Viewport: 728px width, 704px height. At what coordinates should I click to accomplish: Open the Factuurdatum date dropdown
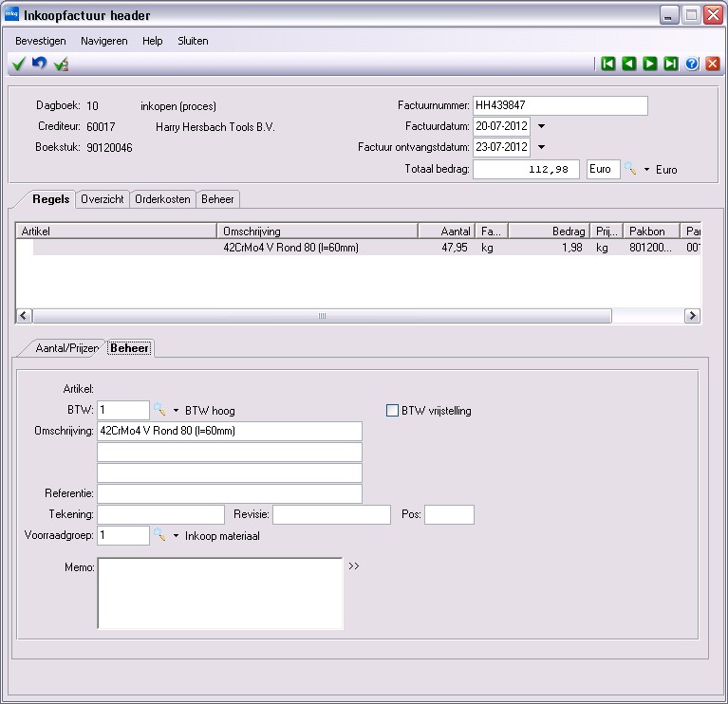pos(541,126)
